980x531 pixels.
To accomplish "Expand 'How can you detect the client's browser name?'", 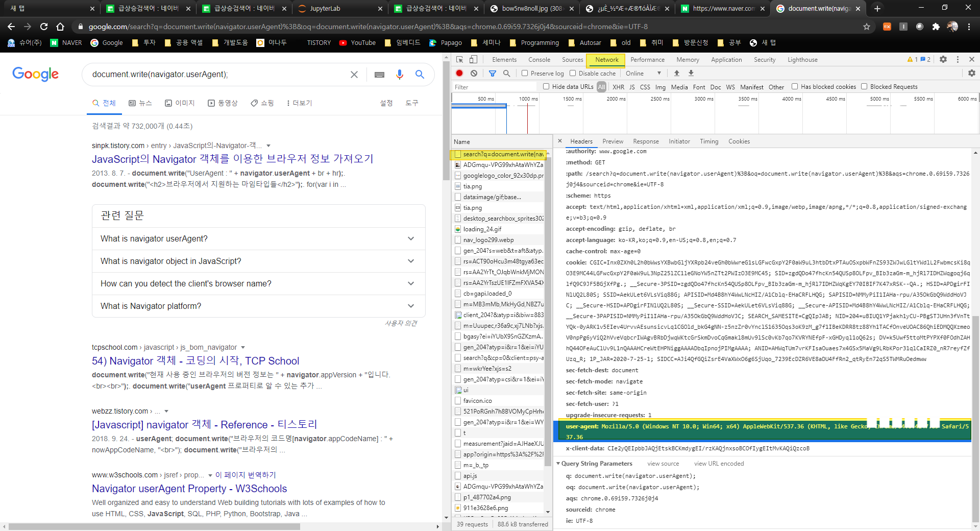I will tap(259, 284).
